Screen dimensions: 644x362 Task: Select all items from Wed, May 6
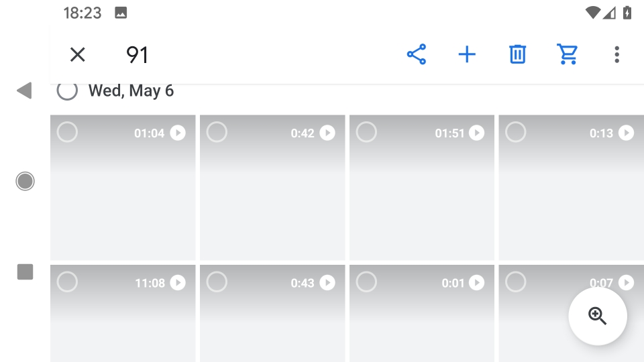click(x=67, y=90)
